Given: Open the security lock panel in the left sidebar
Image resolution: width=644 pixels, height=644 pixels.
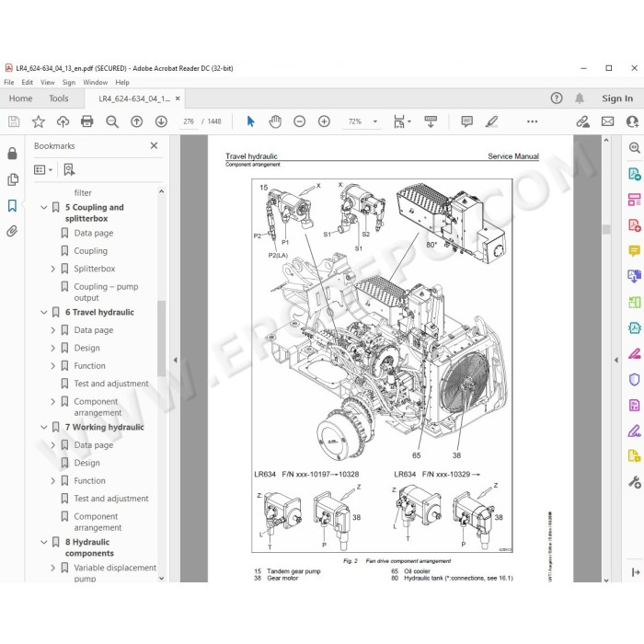Looking at the screenshot, I should tap(12, 154).
